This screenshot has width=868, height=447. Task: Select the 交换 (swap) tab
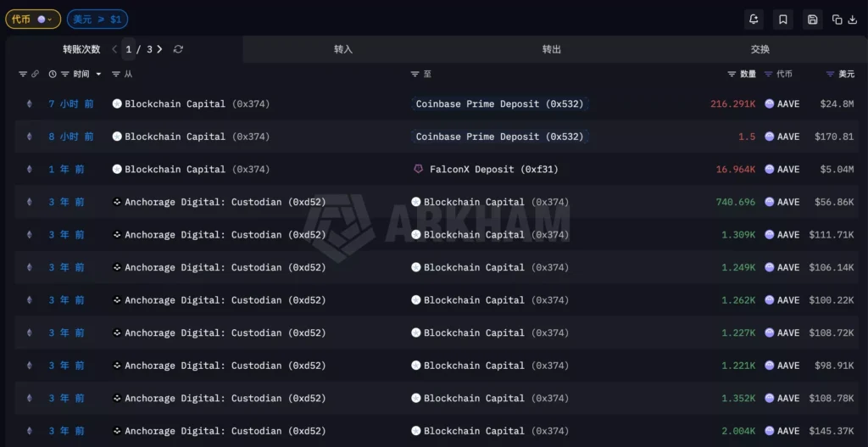pos(760,49)
